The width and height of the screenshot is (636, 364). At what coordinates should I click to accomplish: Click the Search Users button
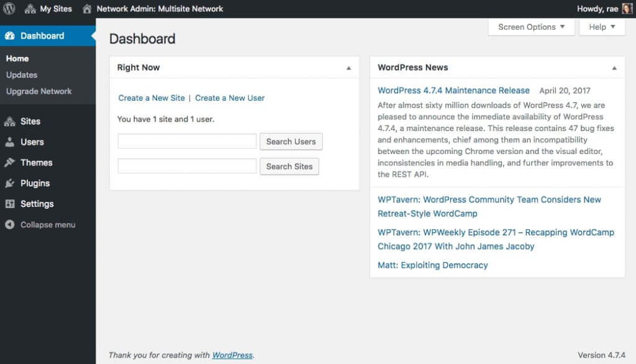pyautogui.click(x=291, y=141)
